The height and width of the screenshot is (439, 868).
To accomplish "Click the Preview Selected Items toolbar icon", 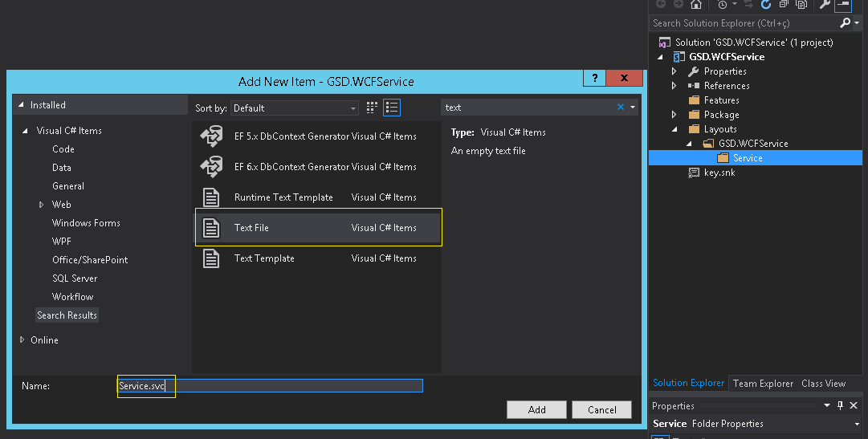I will [x=843, y=5].
